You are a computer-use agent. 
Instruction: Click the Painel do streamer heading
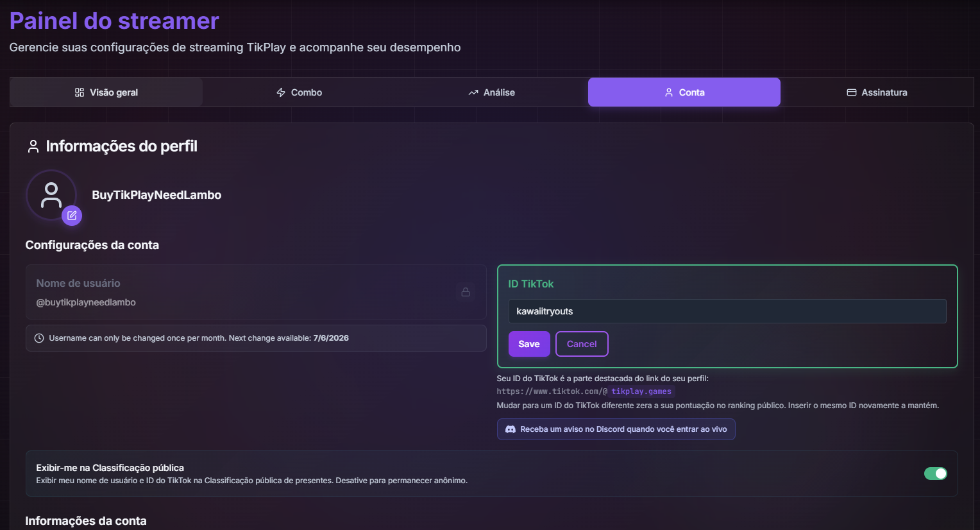point(114,21)
